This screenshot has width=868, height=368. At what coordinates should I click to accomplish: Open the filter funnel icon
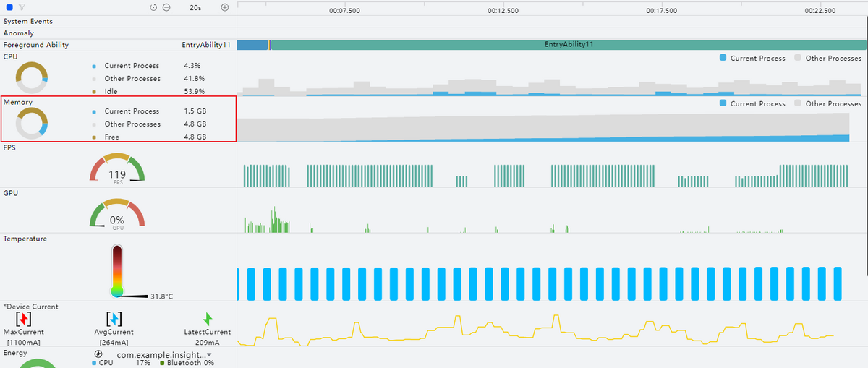[x=22, y=7]
